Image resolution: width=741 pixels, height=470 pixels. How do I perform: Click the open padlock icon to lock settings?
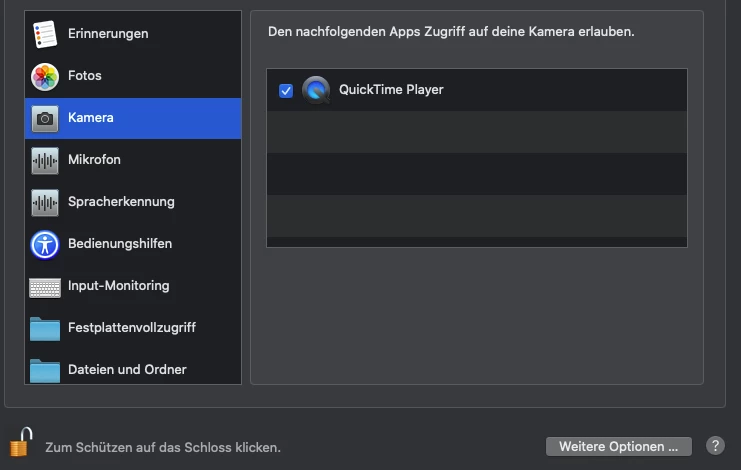coord(21,442)
